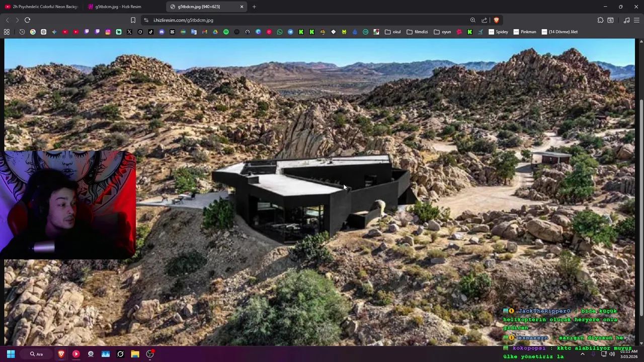644x362 pixels.
Task: Open the Telegram bookmark
Action: point(290,32)
